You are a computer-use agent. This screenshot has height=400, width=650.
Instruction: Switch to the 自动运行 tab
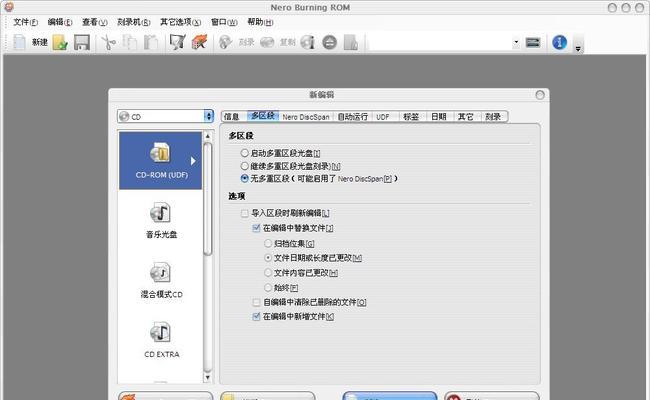(353, 116)
